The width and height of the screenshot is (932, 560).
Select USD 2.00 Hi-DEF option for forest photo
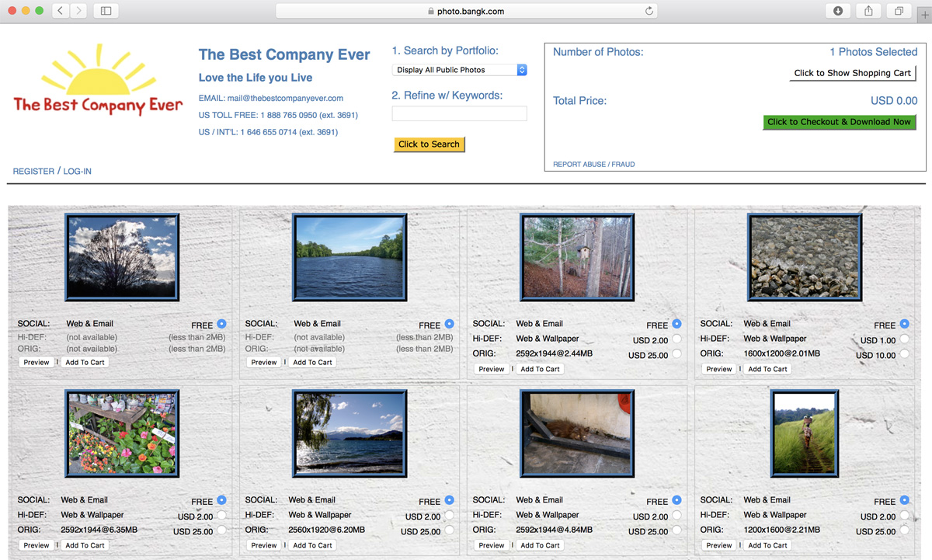676,339
